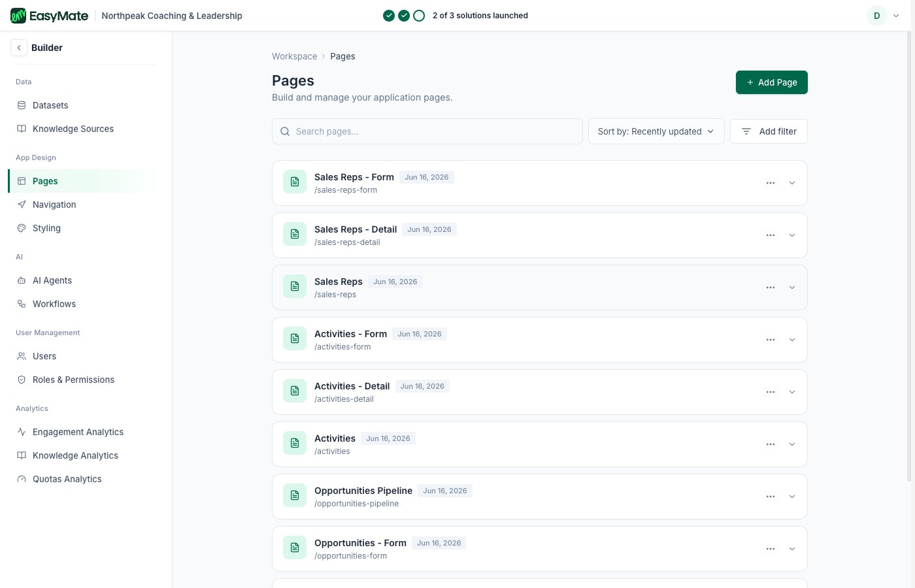Click the Opportunities Pipeline page icon

click(x=295, y=495)
